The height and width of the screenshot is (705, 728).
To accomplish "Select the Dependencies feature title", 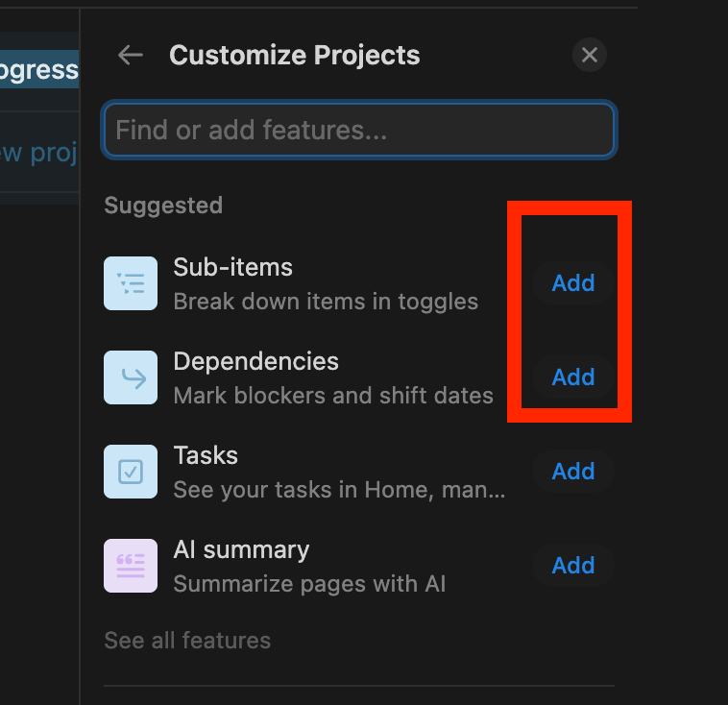I will pos(255,361).
